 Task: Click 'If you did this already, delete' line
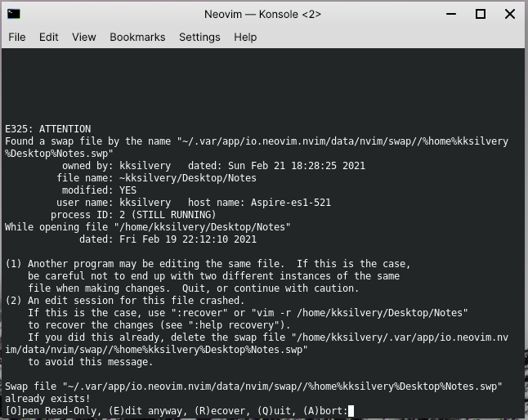[268, 337]
